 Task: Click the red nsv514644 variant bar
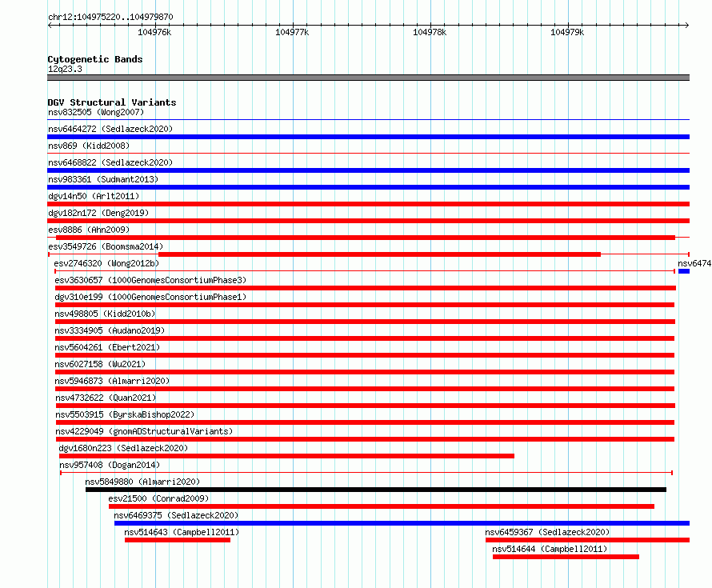[566, 557]
